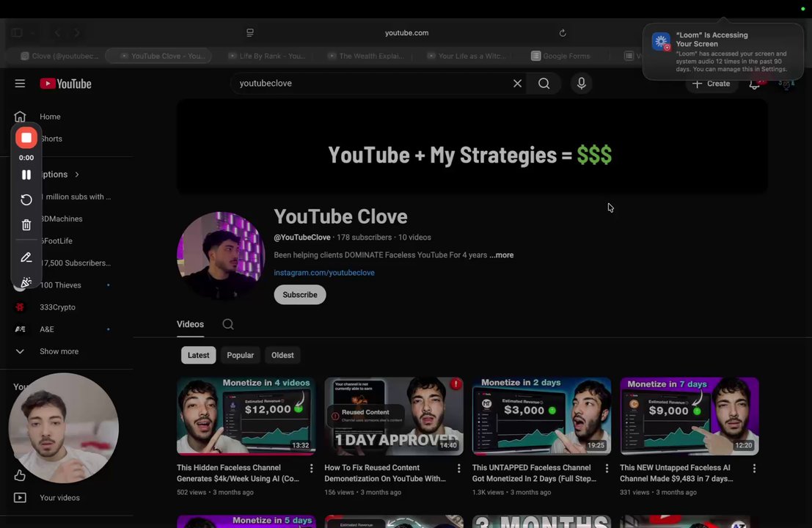Open the YouTube hamburger guide menu

click(x=20, y=84)
